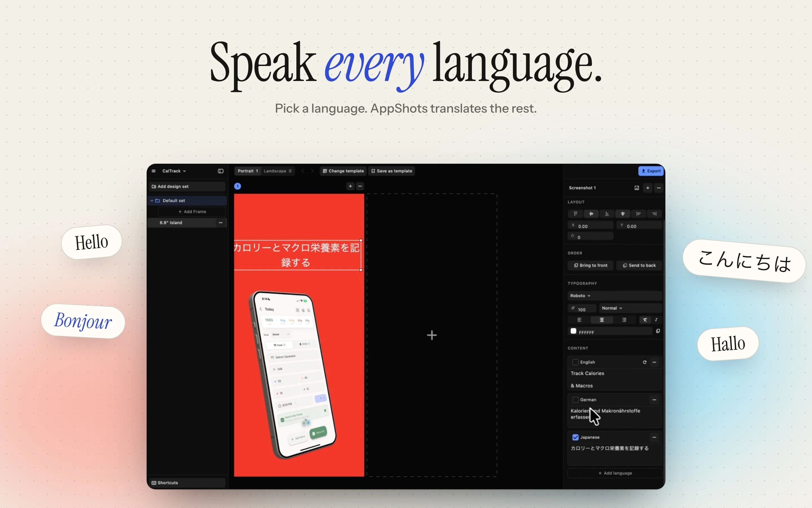Open the English language options menu
The width and height of the screenshot is (812, 508).
(x=654, y=362)
